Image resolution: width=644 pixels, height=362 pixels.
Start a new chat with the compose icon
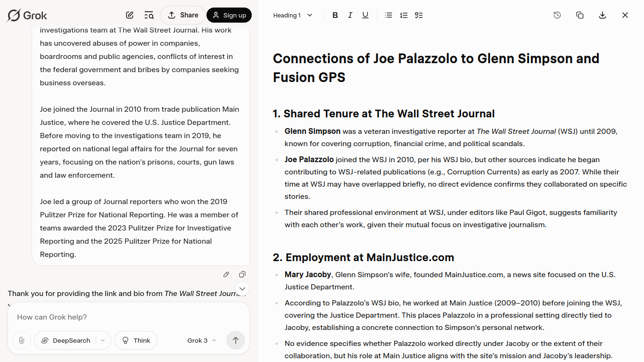point(130,15)
